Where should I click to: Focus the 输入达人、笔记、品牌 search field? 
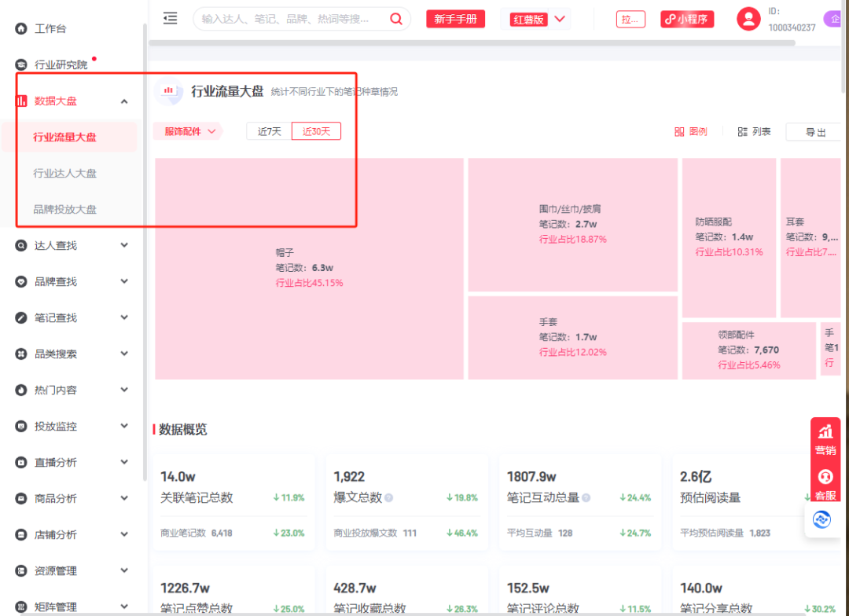[x=292, y=19]
